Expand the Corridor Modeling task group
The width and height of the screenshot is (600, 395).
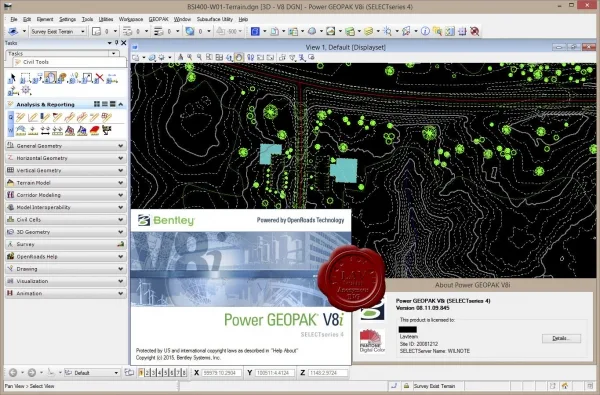(x=66, y=195)
